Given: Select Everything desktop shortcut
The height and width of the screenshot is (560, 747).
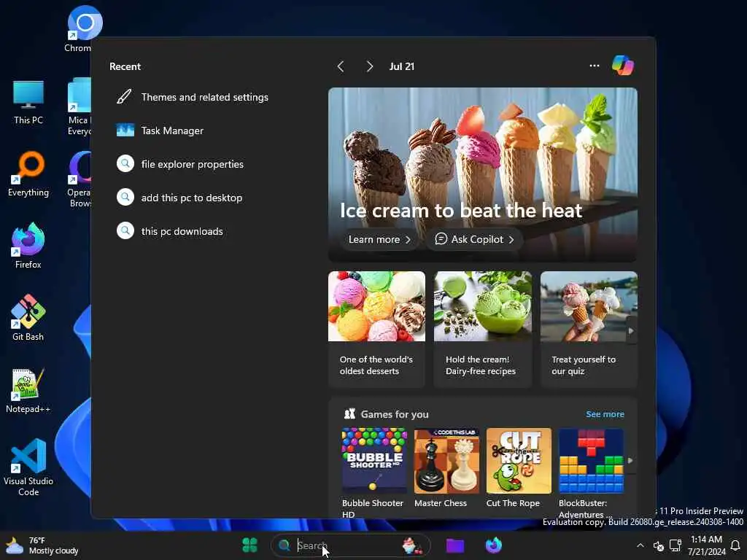Looking at the screenshot, I should click(x=28, y=174).
